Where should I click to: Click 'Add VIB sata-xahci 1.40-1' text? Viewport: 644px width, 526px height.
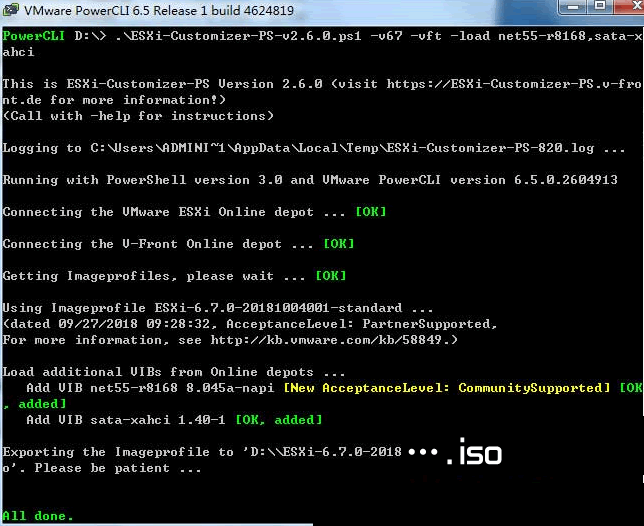click(x=126, y=420)
